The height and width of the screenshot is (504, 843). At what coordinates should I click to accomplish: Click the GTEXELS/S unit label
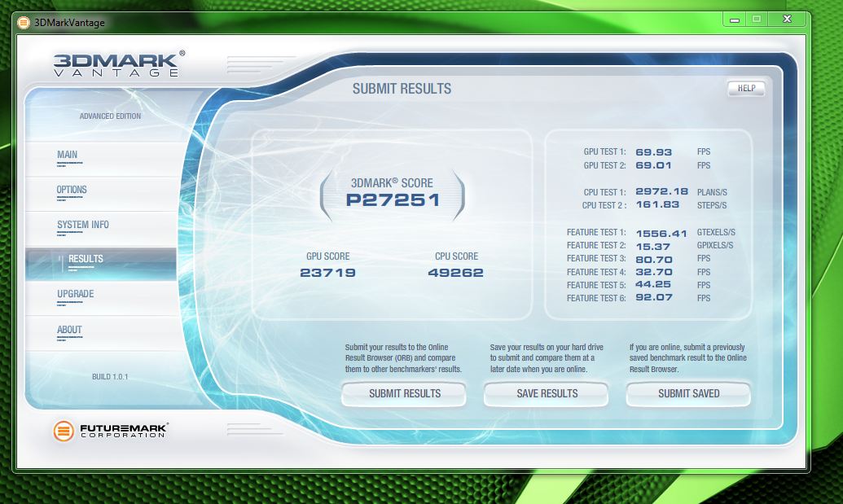tap(716, 233)
